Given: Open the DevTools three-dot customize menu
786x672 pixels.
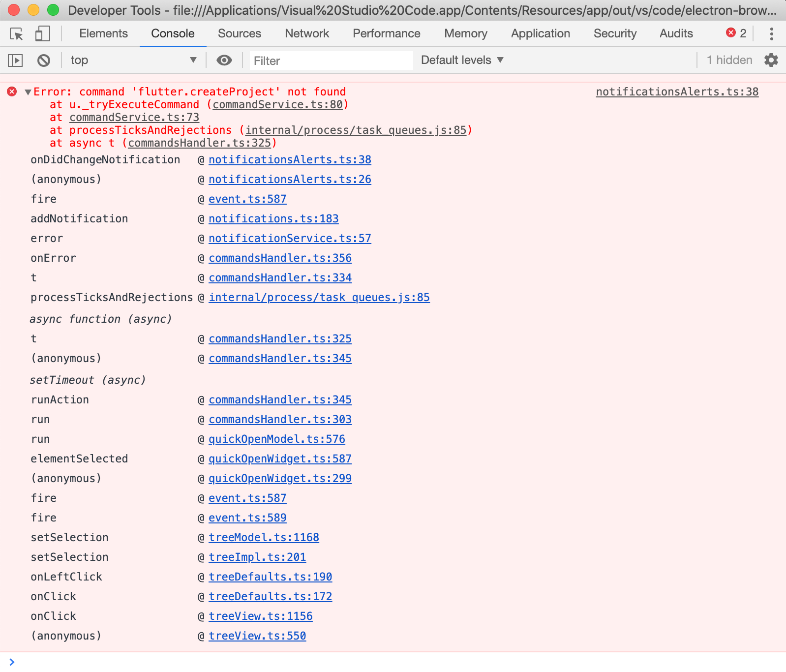Looking at the screenshot, I should tap(771, 33).
